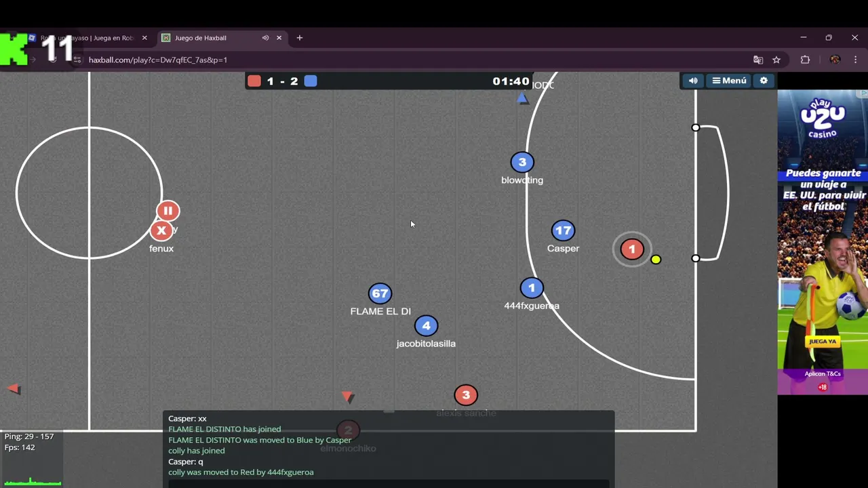Click the JUEGA YA button in casino ad
Screen dimensions: 868x488
point(823,341)
